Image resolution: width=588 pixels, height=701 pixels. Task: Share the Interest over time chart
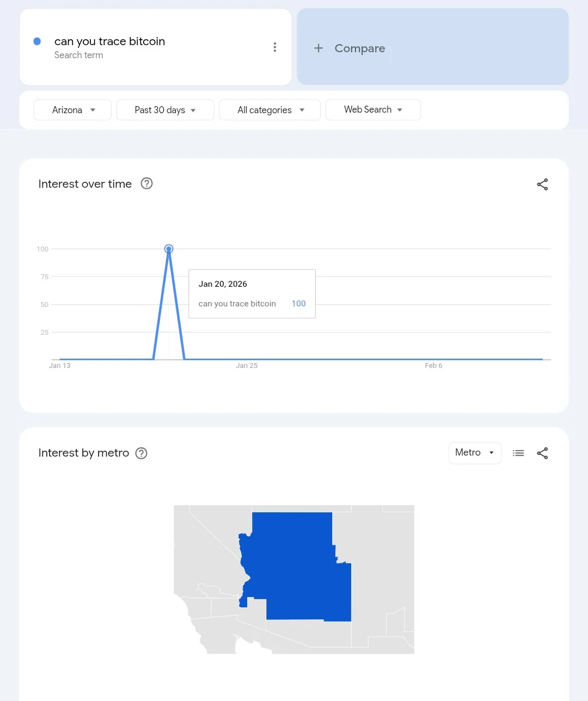(542, 185)
